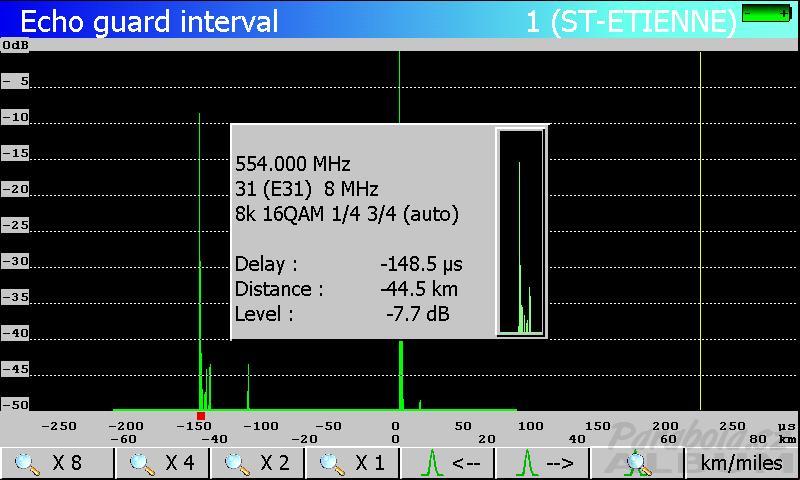Click the '0dB' axis label
Viewport: 800px width, 480px height.
click(x=15, y=45)
